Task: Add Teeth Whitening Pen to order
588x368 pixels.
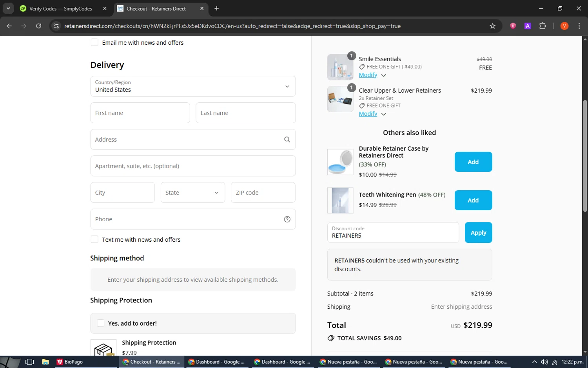Action: tap(473, 200)
